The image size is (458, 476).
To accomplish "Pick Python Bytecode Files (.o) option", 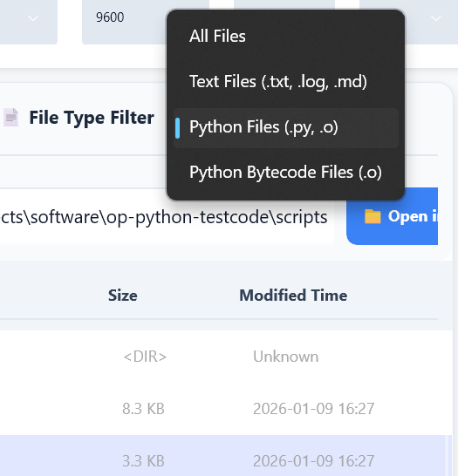I will pos(285,173).
